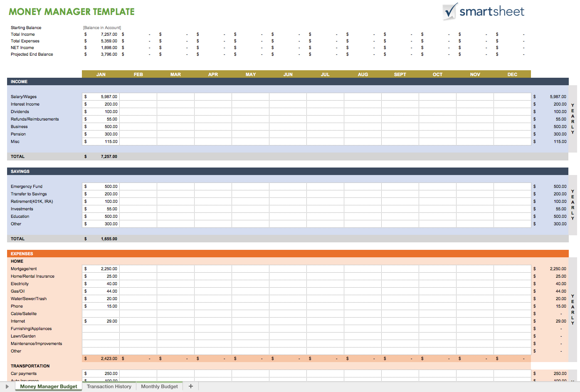Click the INCOME section header

tap(19, 81)
